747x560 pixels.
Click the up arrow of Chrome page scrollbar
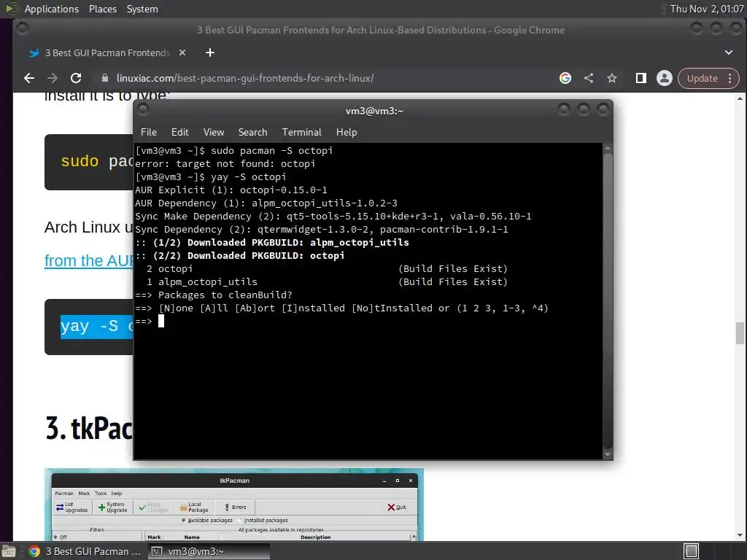pyautogui.click(x=740, y=99)
